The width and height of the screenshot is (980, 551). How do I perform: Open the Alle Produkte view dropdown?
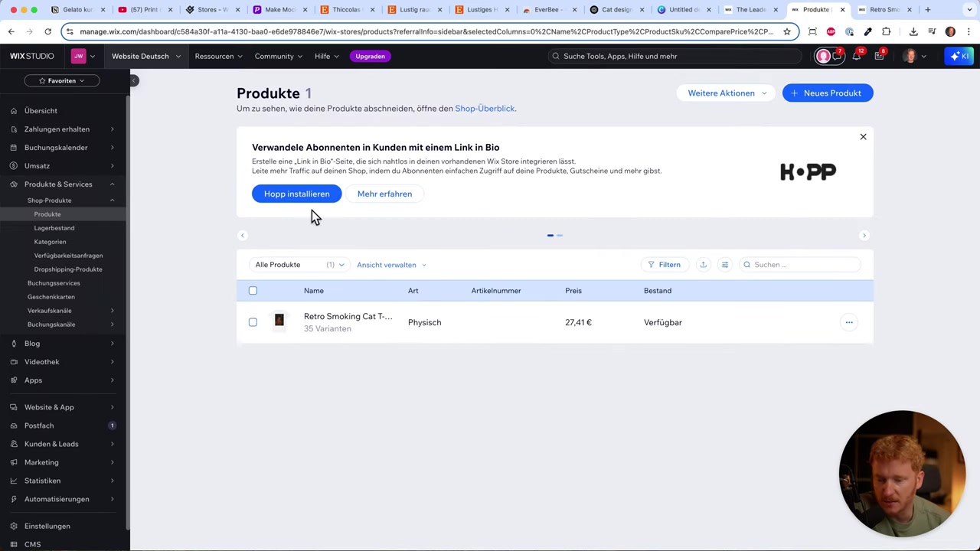click(299, 265)
